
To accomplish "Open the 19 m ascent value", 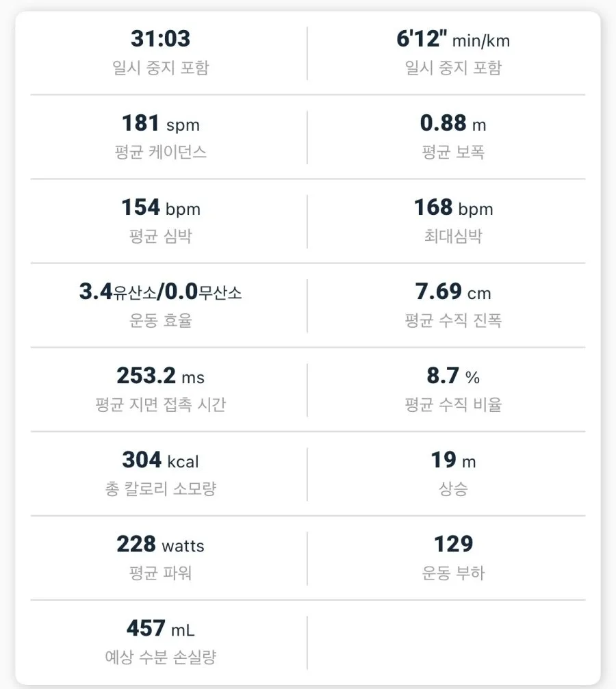I will pos(453,460).
